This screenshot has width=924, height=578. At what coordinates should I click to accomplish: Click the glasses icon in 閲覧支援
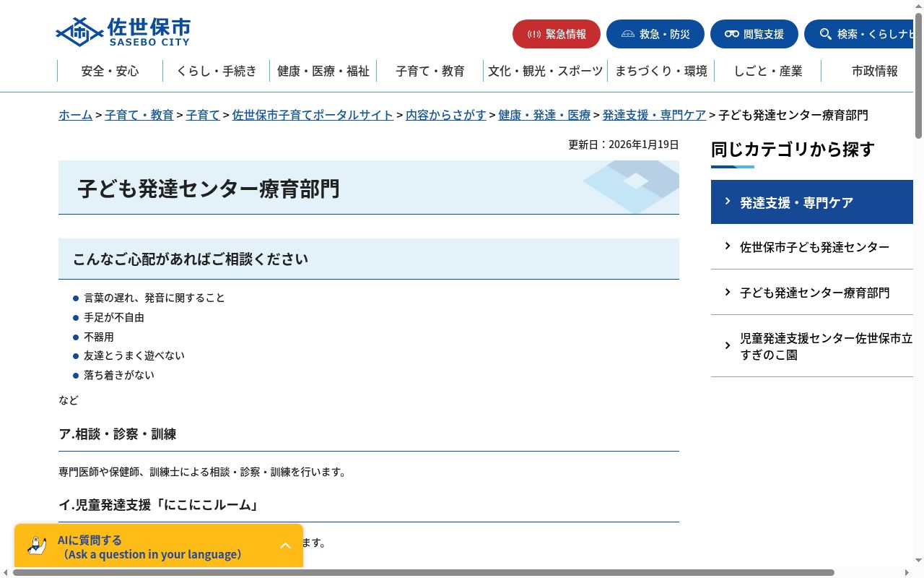[x=732, y=34]
